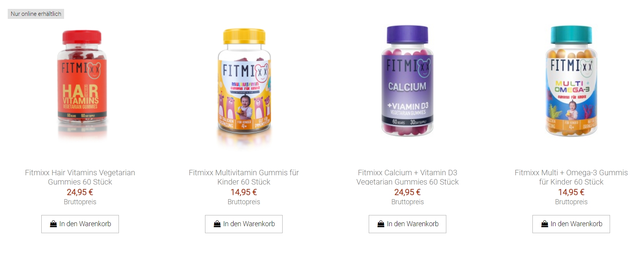This screenshot has height=254, width=644.
Task: Click the 'Nur online erhältlich' badge
Action: 36,14
